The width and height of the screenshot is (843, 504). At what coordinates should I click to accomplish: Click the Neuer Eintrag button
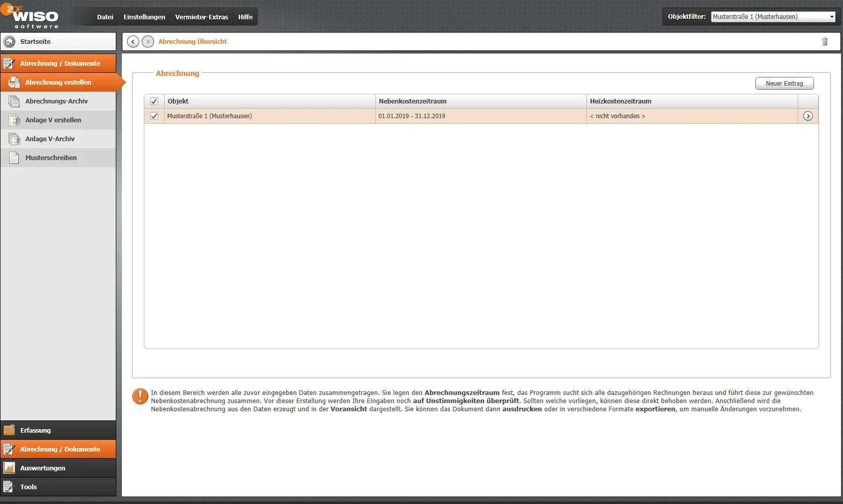coord(784,84)
